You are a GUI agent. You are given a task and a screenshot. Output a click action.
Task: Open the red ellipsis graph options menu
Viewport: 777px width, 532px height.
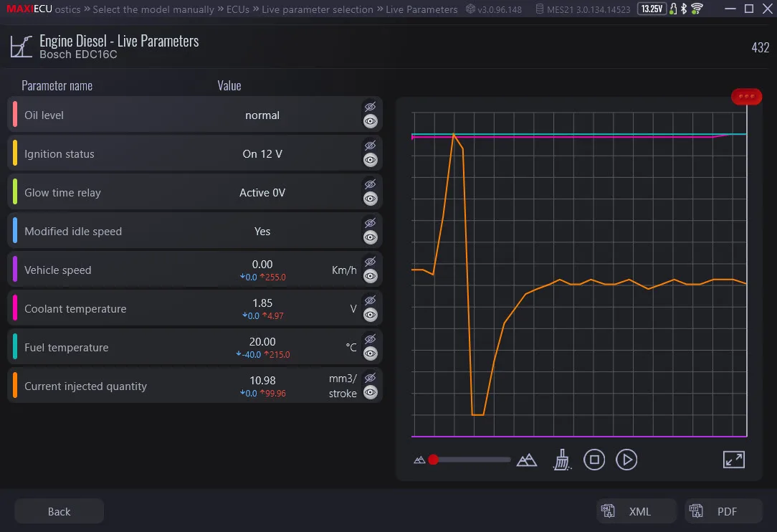(x=746, y=96)
